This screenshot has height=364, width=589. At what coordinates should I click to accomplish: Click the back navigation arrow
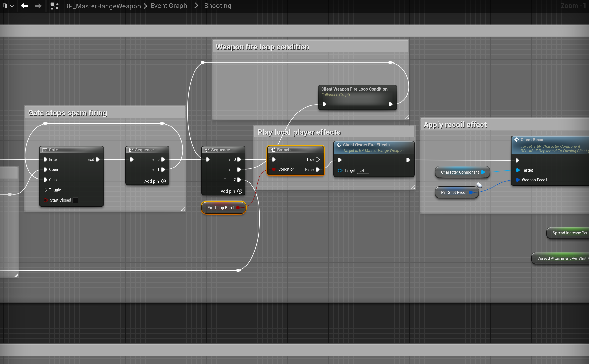pos(24,6)
